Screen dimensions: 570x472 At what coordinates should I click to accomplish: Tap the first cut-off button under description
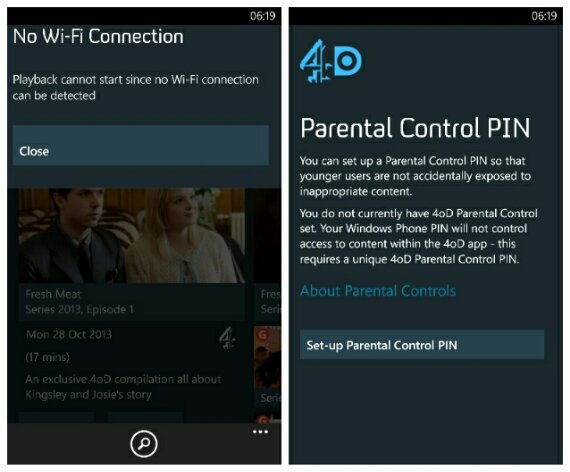coord(56,417)
